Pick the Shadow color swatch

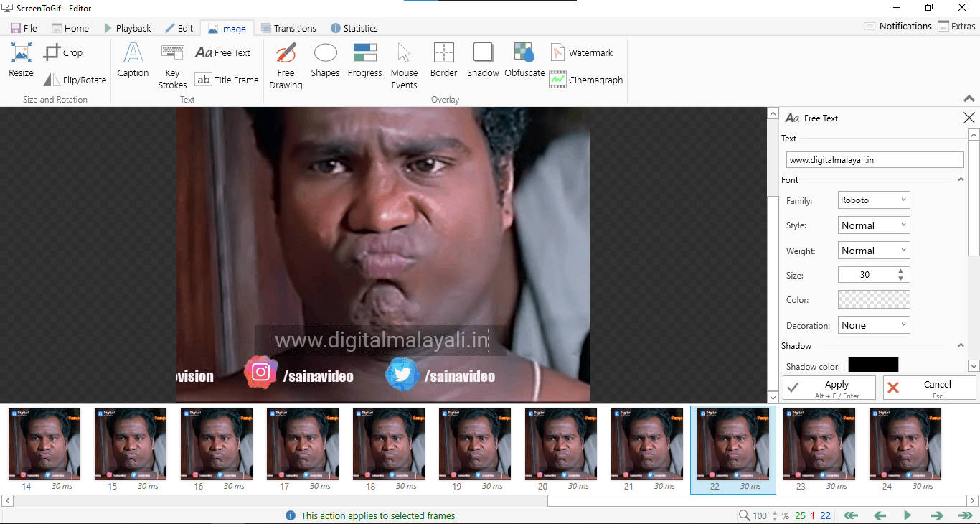pos(873,365)
